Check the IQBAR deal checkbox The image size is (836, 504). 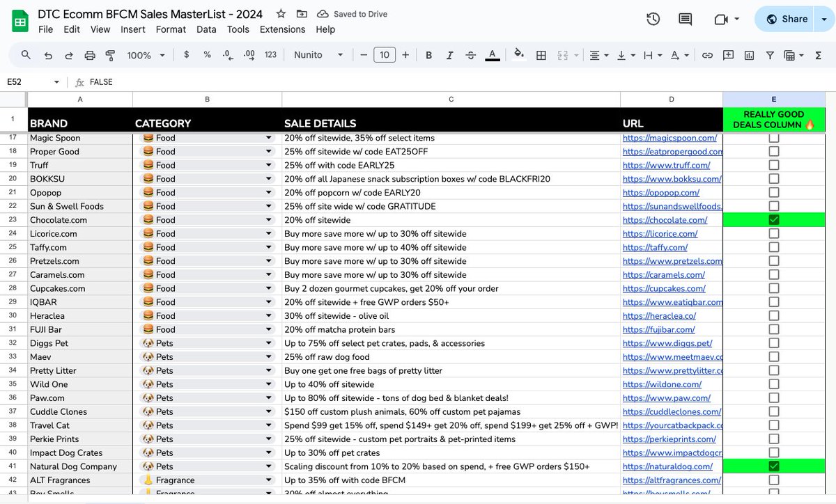pos(773,302)
